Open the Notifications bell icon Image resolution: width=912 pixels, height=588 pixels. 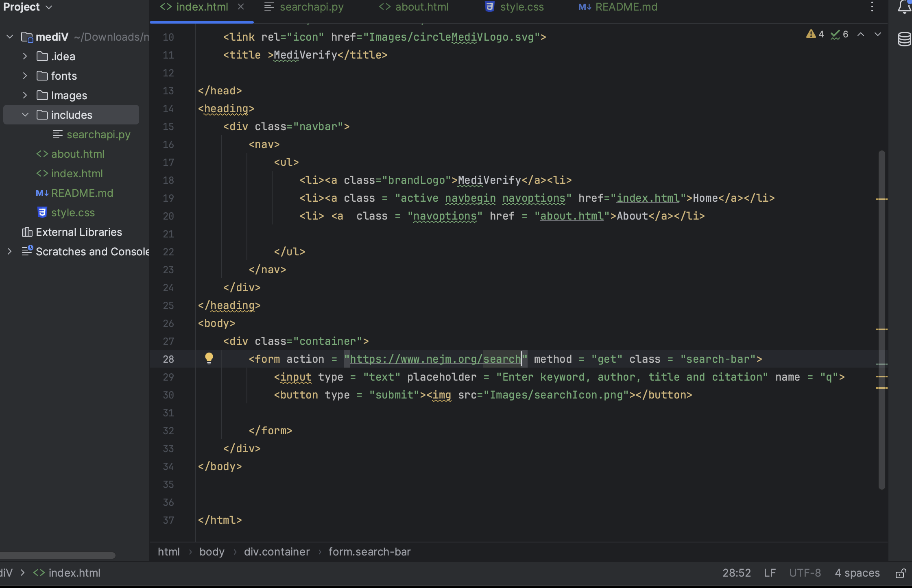pyautogui.click(x=904, y=7)
